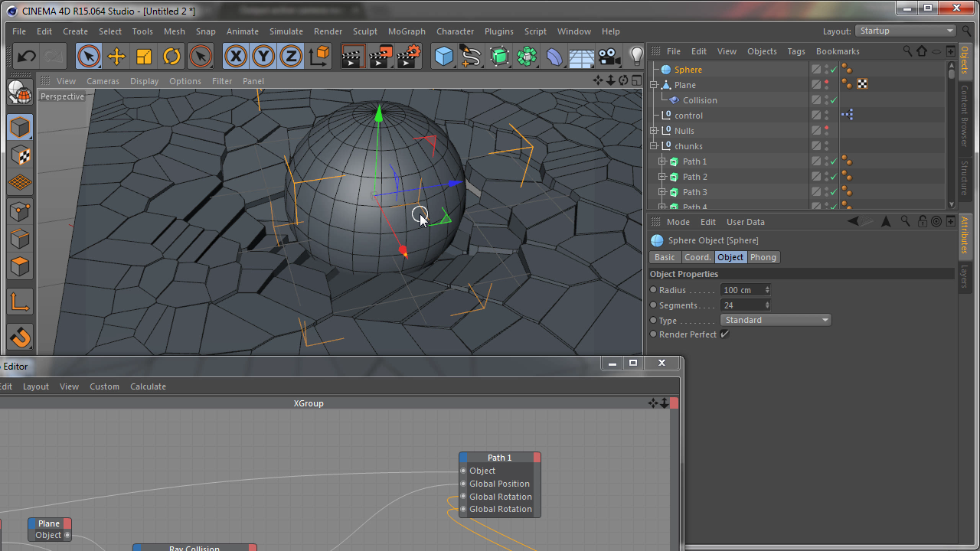The height and width of the screenshot is (551, 980).
Task: Switch to Phong attribute tab
Action: [x=763, y=257]
